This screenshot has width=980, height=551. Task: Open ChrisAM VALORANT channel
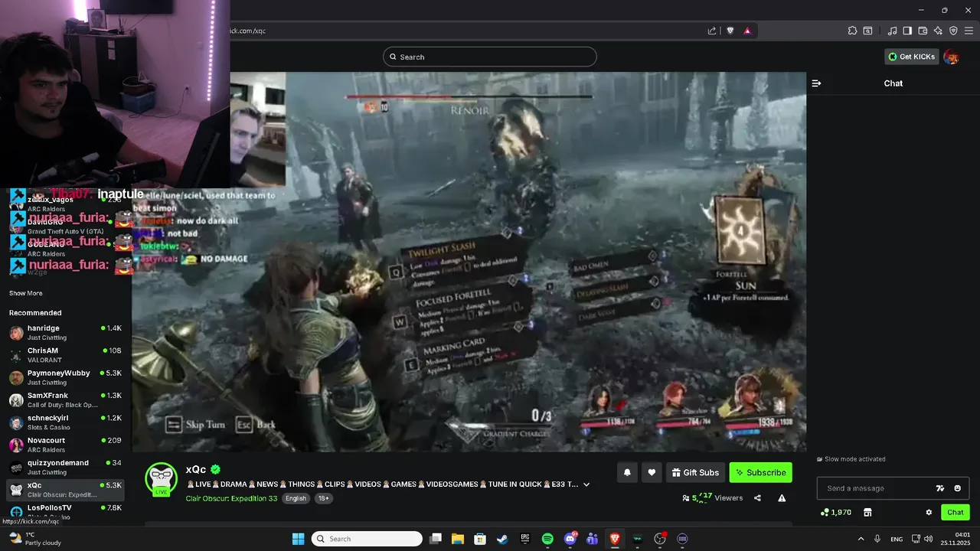point(66,355)
